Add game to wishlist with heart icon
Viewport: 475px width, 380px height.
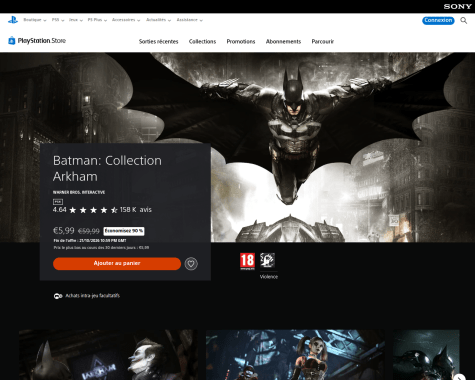pyautogui.click(x=191, y=264)
